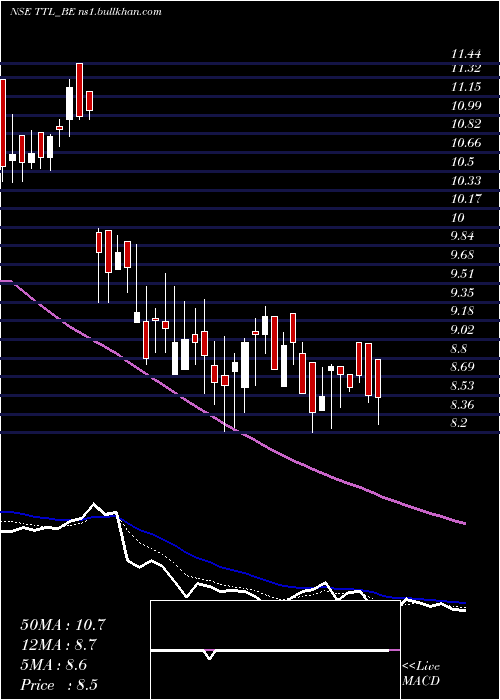Viewport: 500px width, 700px height.
Task: Click the 8.36 price axis label
Action: [462, 405]
